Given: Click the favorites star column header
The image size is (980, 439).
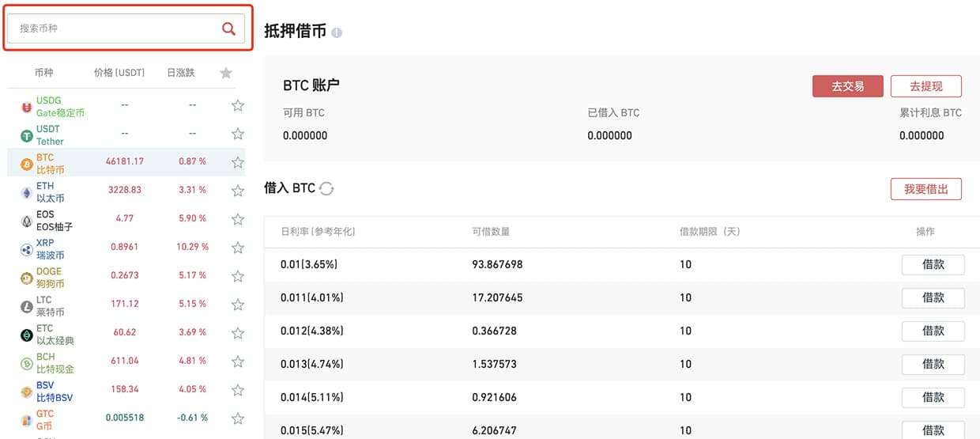Looking at the screenshot, I should coord(226,73).
